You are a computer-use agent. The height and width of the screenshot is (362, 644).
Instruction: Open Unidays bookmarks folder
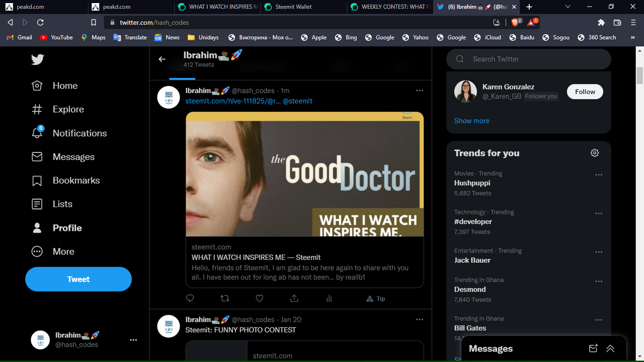coord(203,37)
